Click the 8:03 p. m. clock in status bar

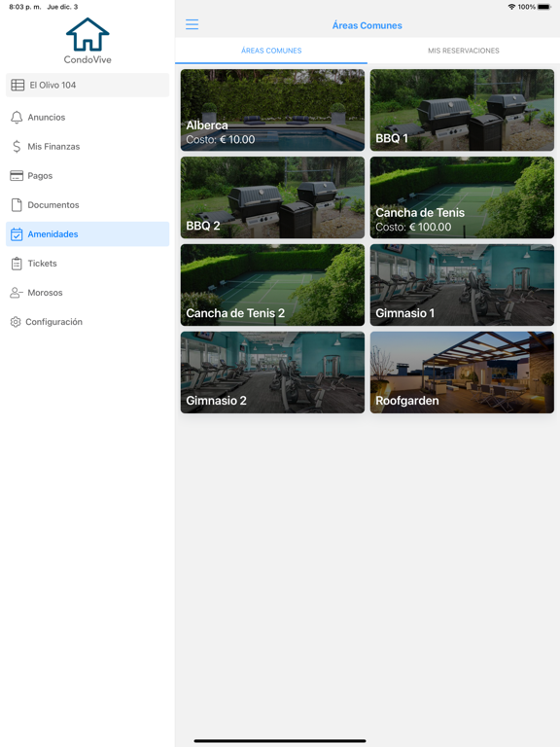[x=24, y=7]
